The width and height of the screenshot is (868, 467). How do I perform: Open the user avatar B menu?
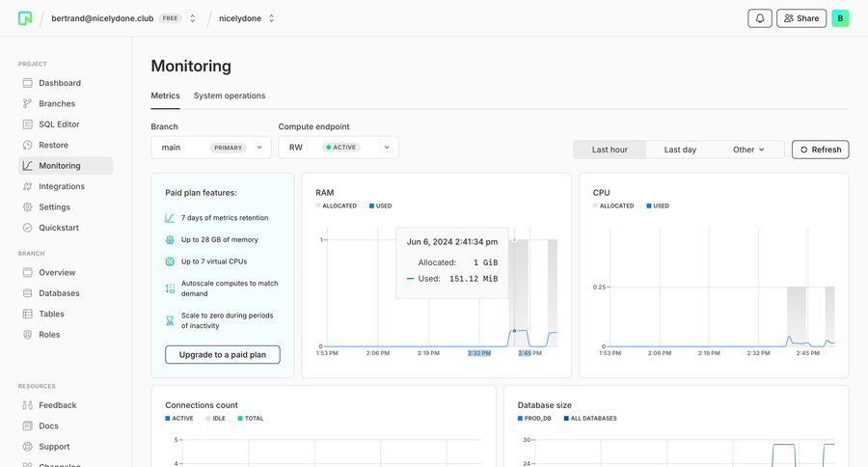click(x=840, y=18)
